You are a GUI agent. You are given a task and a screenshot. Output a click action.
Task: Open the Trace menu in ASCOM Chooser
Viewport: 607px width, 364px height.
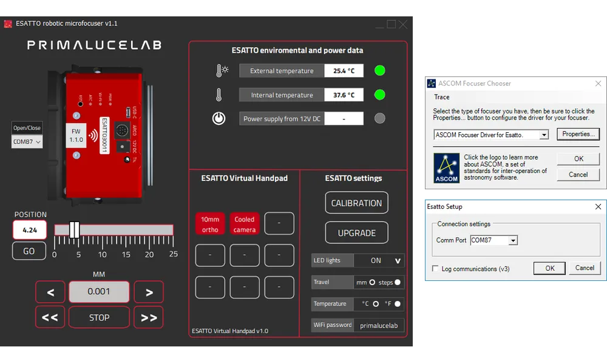(x=442, y=97)
